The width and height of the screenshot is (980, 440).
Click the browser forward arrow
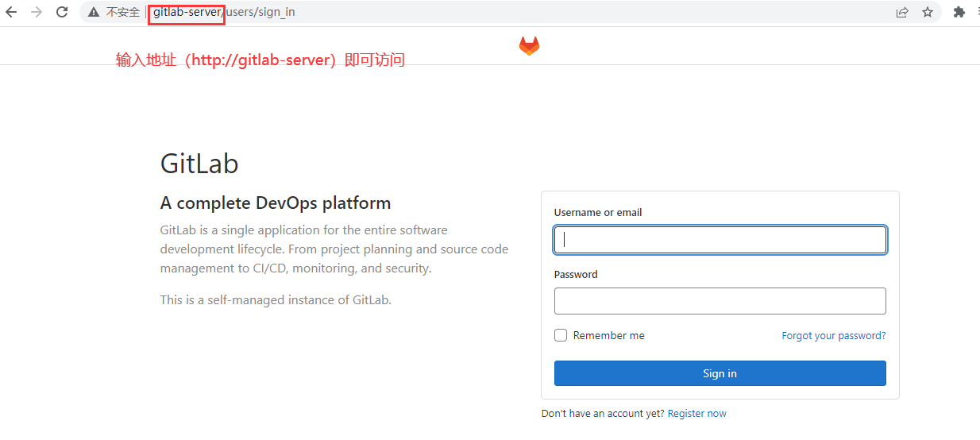pyautogui.click(x=37, y=12)
